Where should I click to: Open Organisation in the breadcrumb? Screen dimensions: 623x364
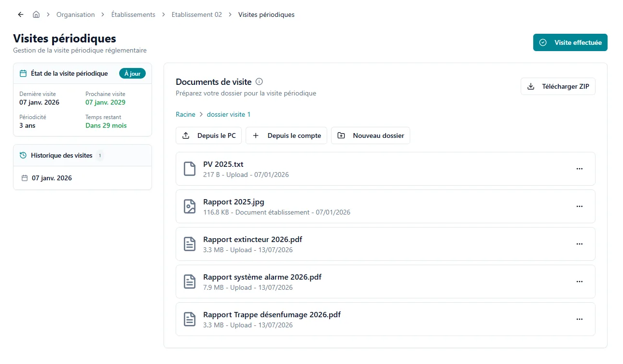(76, 14)
